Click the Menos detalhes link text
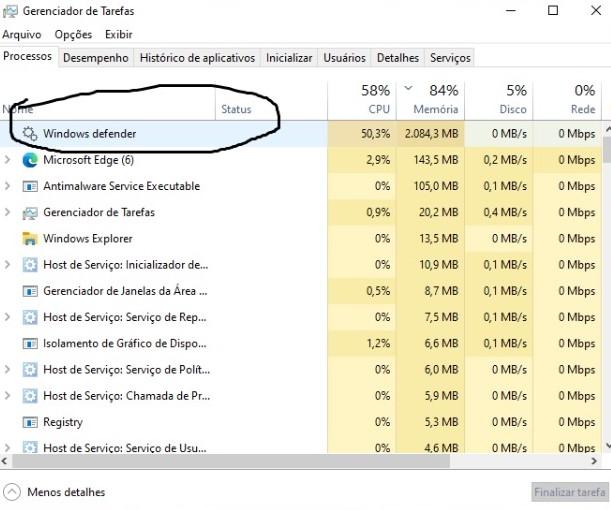The height and width of the screenshot is (510, 611). tap(66, 492)
